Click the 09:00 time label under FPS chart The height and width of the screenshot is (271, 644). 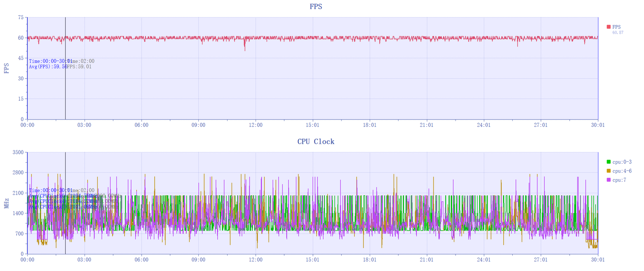[x=198, y=125]
